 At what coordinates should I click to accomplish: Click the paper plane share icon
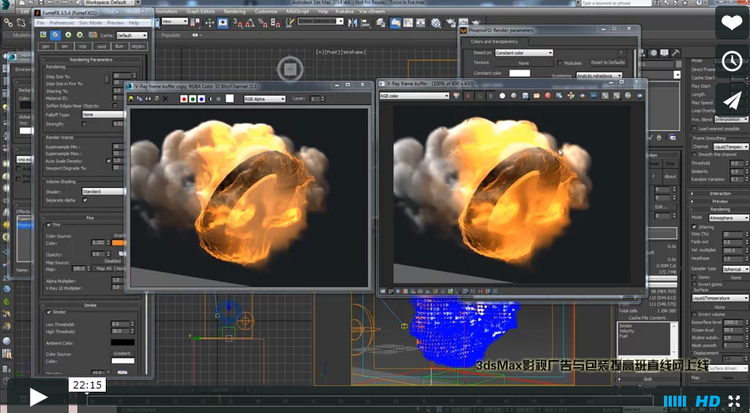pyautogui.click(x=732, y=100)
